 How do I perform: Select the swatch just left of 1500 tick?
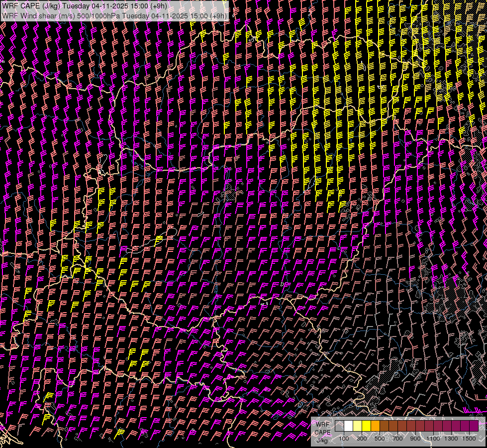click(x=465, y=426)
